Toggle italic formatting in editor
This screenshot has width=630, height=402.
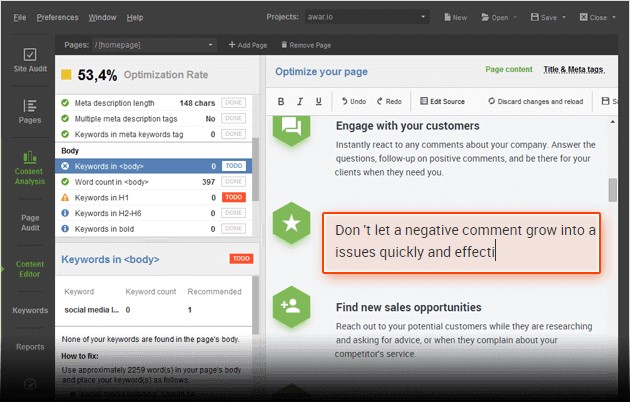pyautogui.click(x=300, y=101)
